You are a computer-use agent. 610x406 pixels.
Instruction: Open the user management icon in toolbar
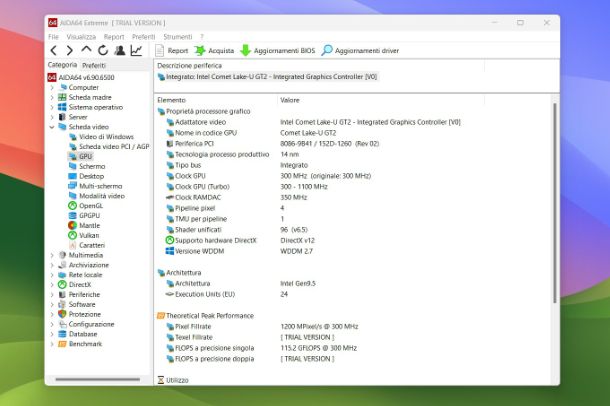pyautogui.click(x=120, y=50)
